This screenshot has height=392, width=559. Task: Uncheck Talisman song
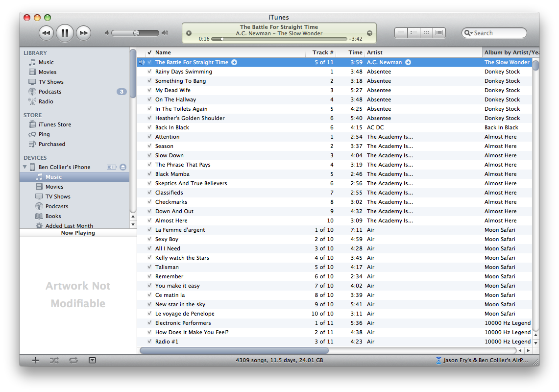click(149, 267)
